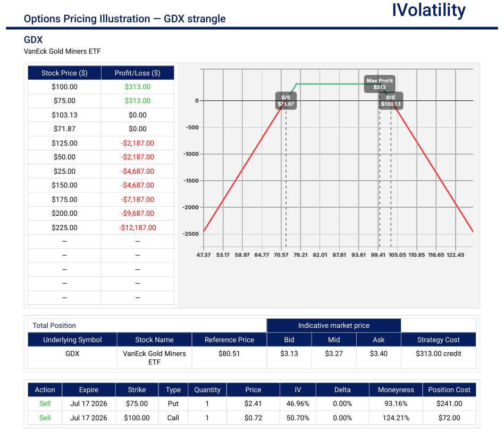Click the Mid value $3.27
The image size is (504, 432).
(x=334, y=354)
